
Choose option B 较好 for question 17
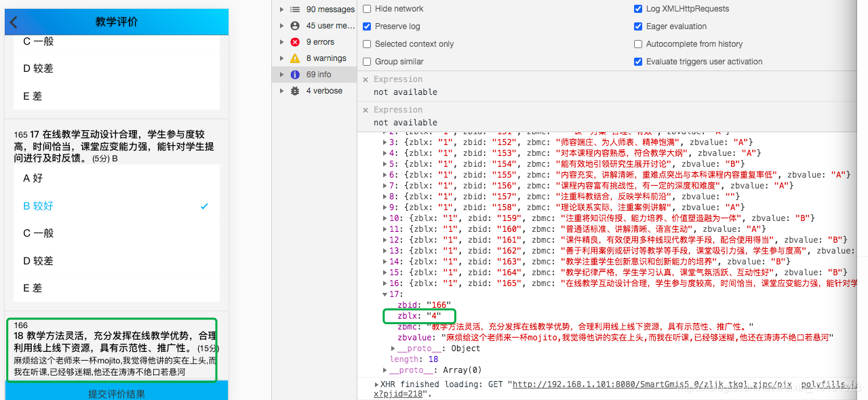point(116,206)
